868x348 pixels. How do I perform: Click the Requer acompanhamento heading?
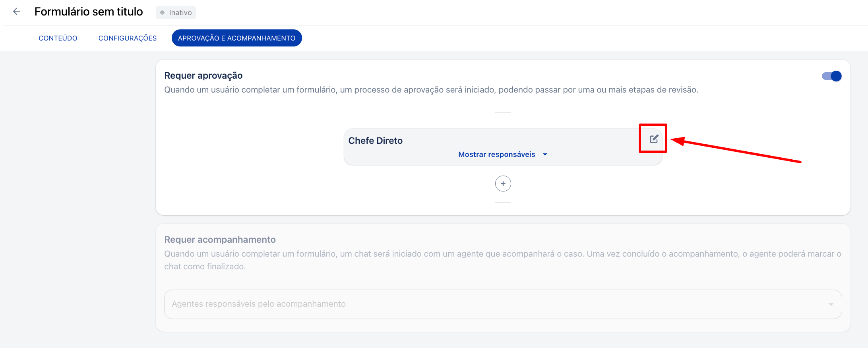click(220, 240)
